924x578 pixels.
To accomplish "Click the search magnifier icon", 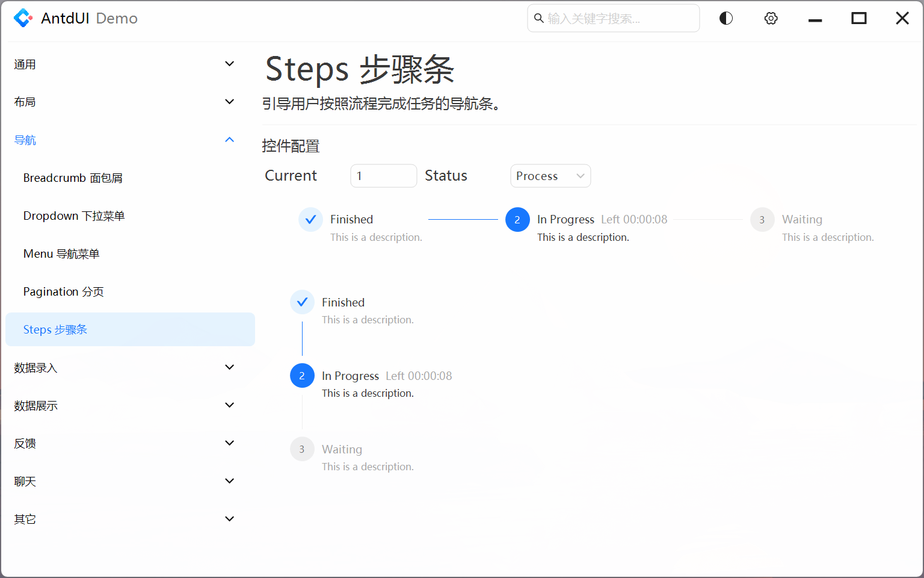I will click(x=538, y=18).
